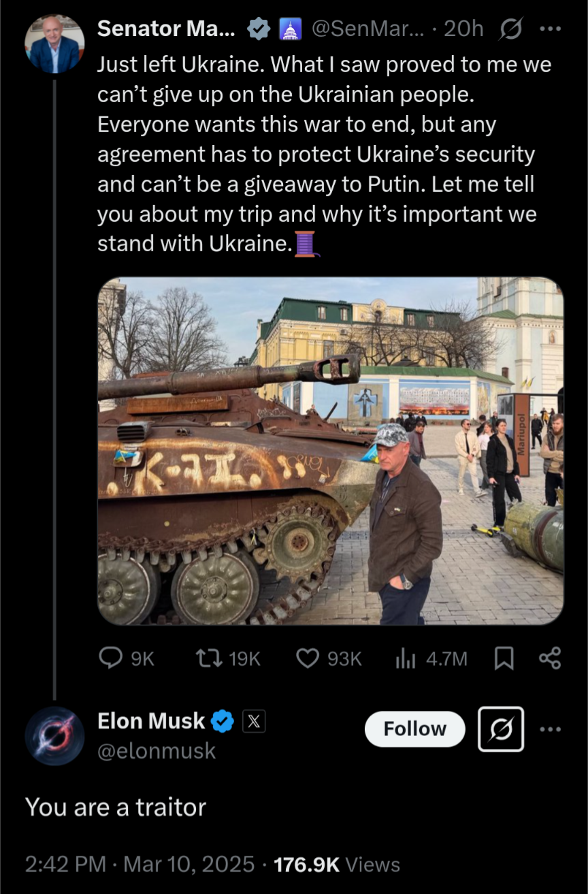Click the 2:42 PM Mar 10, 2025 timestamp
Screen dimensions: 588x894
coord(140,865)
